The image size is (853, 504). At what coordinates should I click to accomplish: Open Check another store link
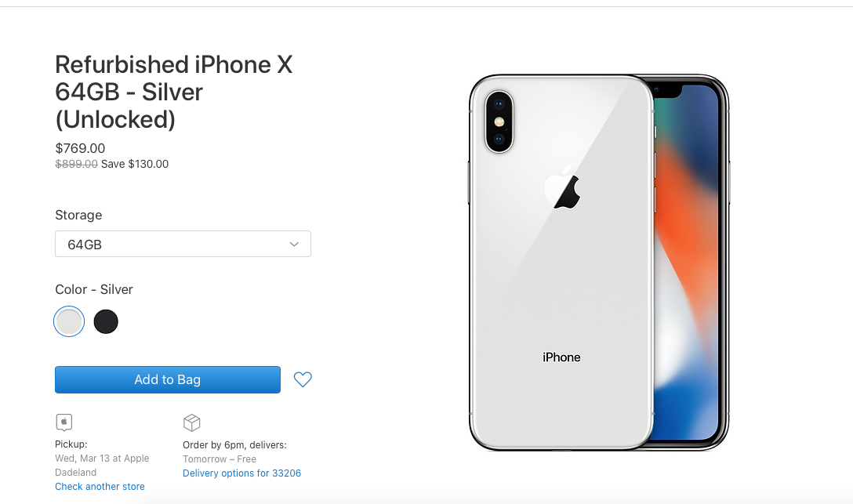pyautogui.click(x=100, y=487)
